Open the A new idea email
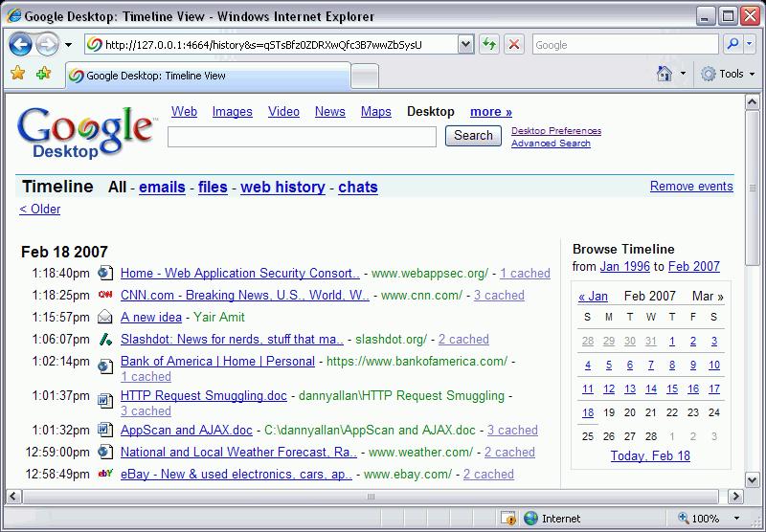Image resolution: width=766 pixels, height=532 pixels. [151, 317]
